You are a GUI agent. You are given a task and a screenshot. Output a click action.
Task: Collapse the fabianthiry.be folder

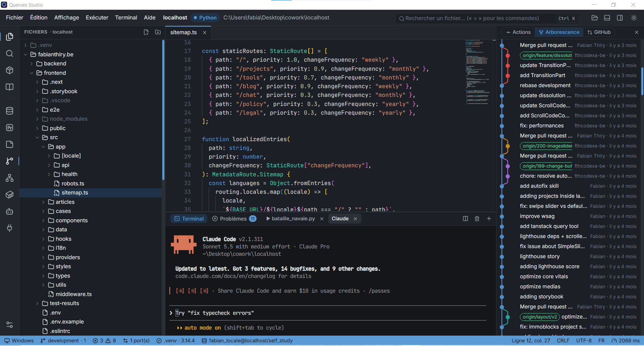[x=25, y=54]
